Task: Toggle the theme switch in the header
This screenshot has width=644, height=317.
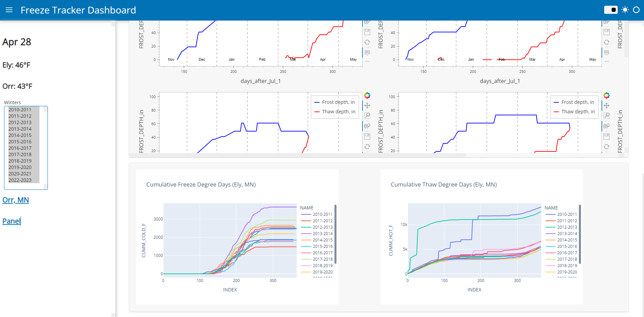Action: [611, 10]
